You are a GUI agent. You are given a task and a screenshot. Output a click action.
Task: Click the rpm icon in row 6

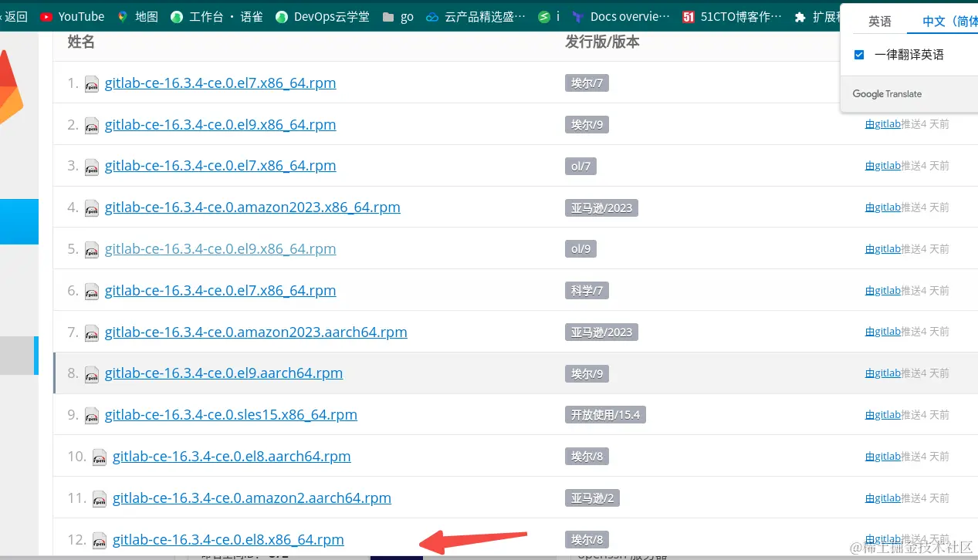click(x=92, y=292)
